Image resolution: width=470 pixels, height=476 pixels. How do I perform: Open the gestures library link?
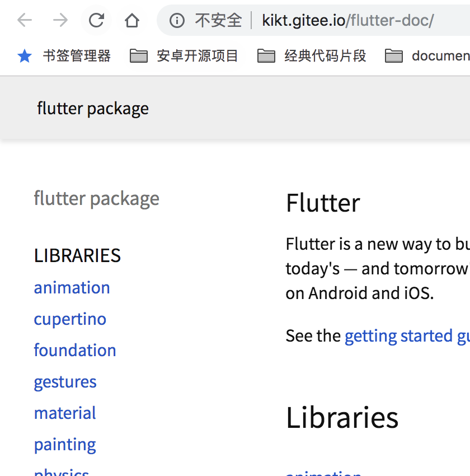[65, 382]
